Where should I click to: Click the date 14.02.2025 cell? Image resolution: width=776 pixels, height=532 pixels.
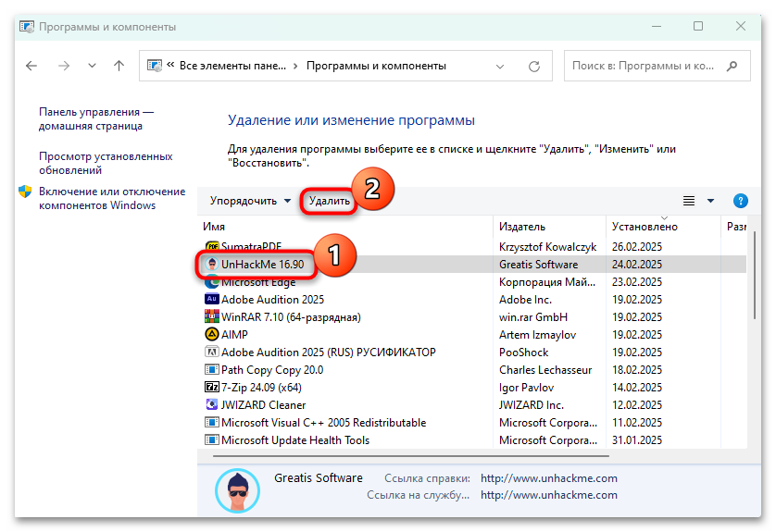click(637, 387)
